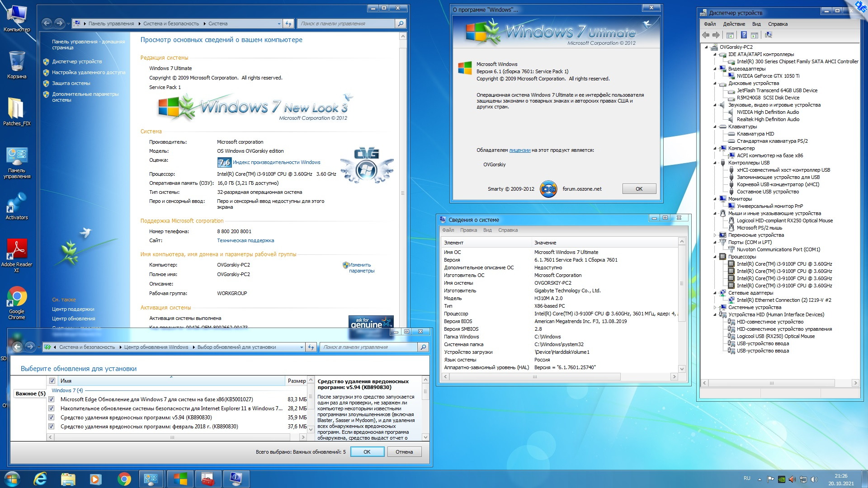This screenshot has height=488, width=868.
Task: Open the Правка menu in System Information
Action: (x=468, y=230)
